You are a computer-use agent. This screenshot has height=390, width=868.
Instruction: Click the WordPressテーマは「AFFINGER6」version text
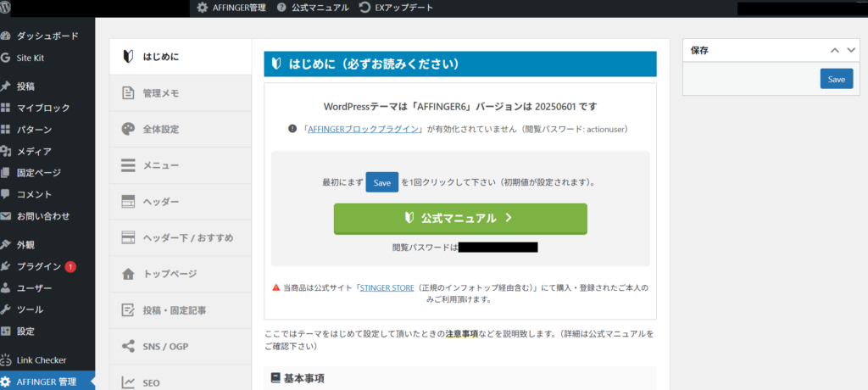pos(460,106)
